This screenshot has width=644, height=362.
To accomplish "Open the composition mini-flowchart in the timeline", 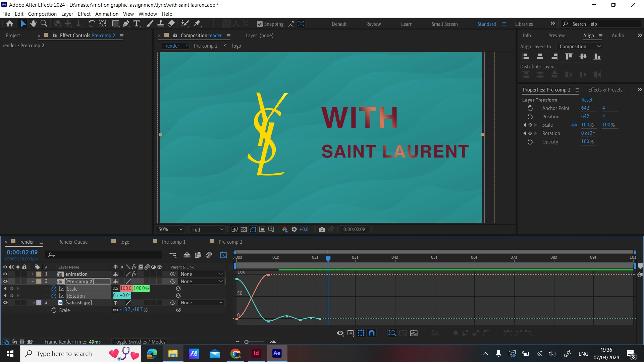I will click(173, 255).
